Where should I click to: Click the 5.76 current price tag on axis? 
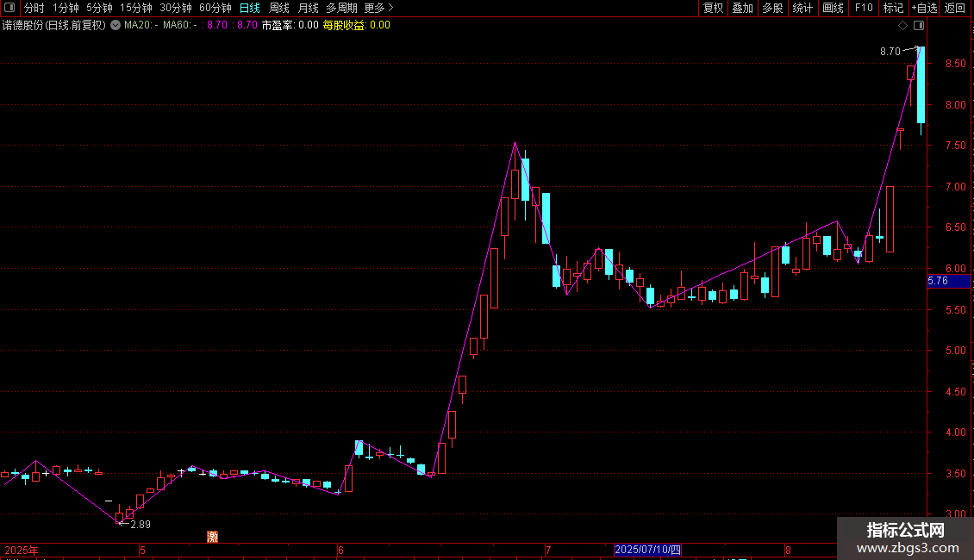[x=948, y=281]
